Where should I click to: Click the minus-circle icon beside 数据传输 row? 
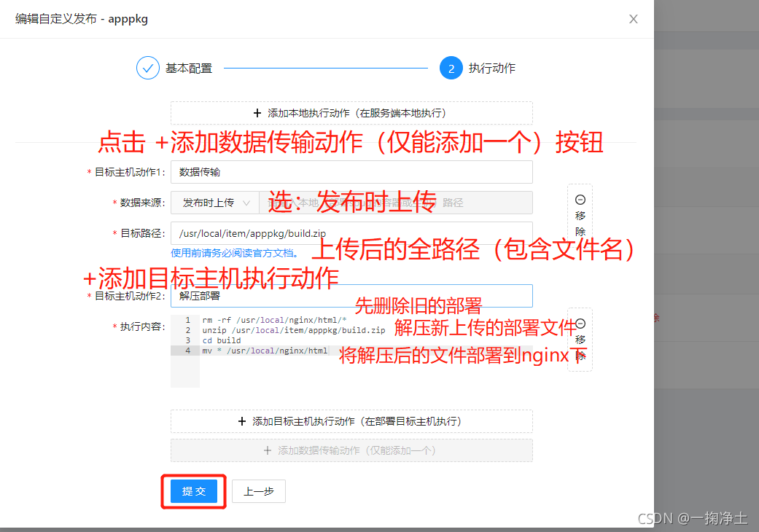point(580,199)
